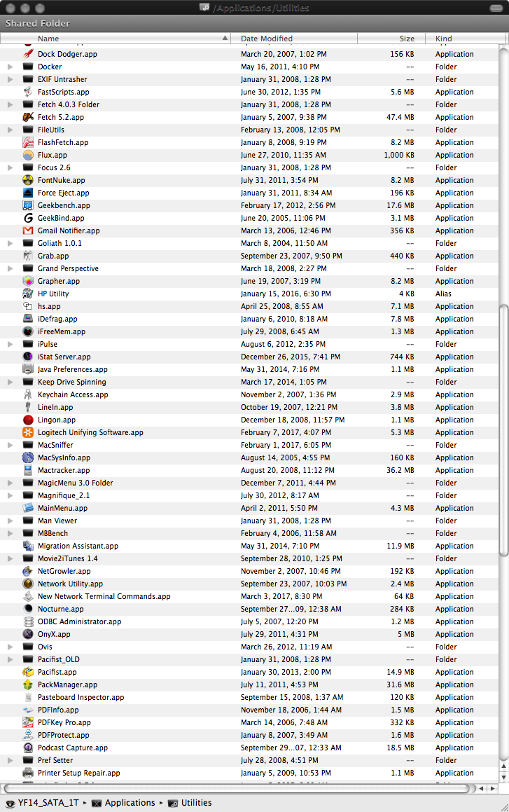Select the HP Utility alias icon

pos(29,294)
